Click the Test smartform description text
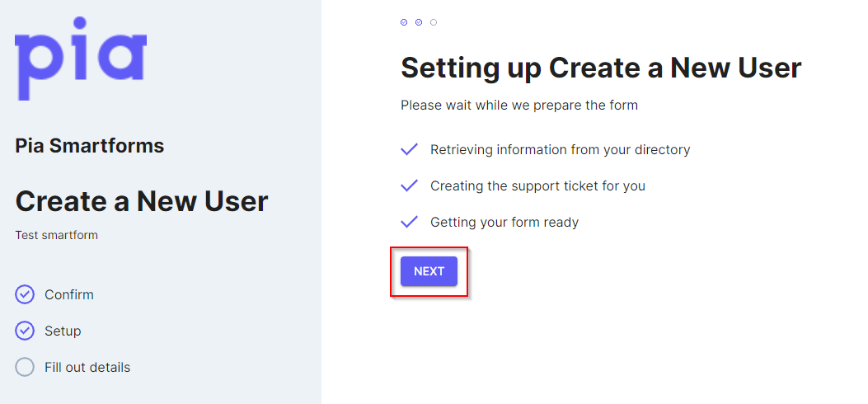Screen dimensions: 868x404 click(56, 235)
